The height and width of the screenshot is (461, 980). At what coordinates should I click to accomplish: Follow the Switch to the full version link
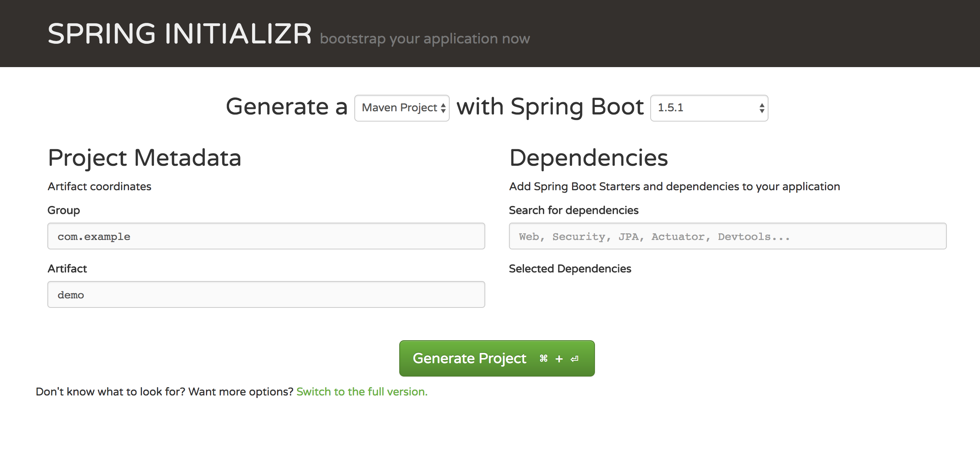click(361, 392)
